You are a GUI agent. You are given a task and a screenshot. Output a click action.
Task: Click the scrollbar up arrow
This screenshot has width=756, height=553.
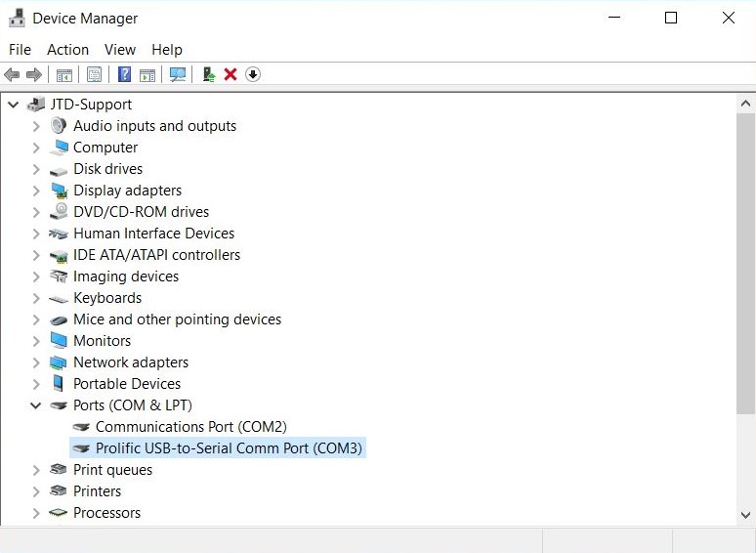tap(745, 104)
